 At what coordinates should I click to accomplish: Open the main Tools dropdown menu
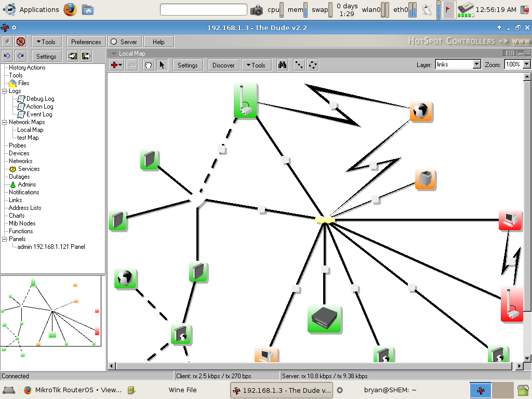point(46,42)
